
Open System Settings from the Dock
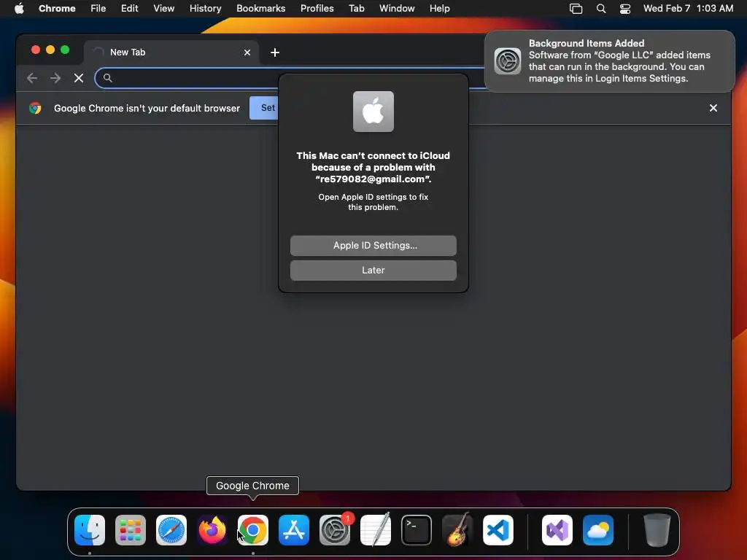click(335, 530)
